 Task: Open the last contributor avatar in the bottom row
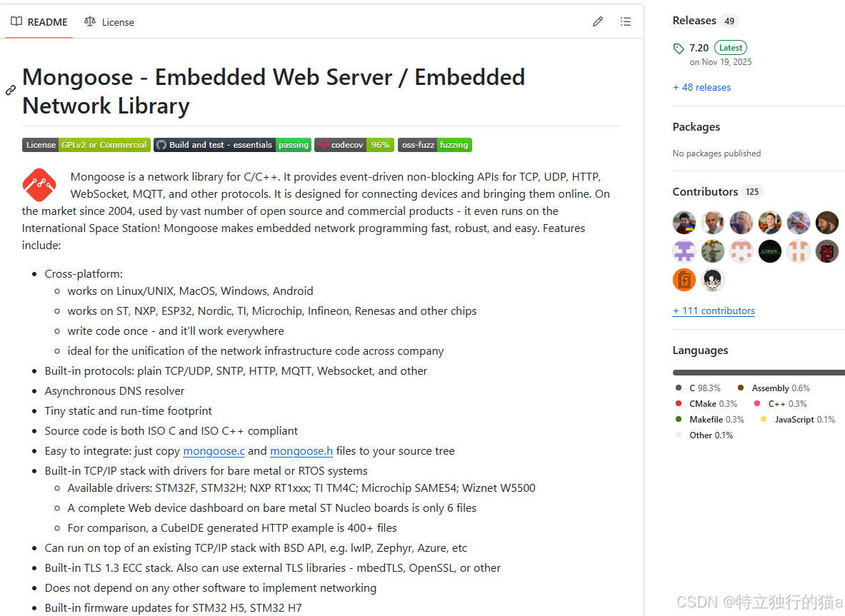click(713, 280)
